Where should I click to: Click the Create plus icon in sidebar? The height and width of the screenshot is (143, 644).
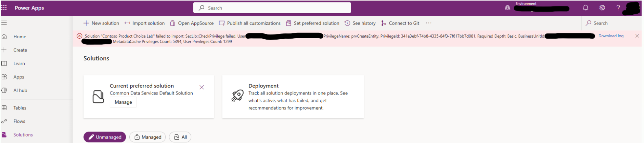[4, 50]
